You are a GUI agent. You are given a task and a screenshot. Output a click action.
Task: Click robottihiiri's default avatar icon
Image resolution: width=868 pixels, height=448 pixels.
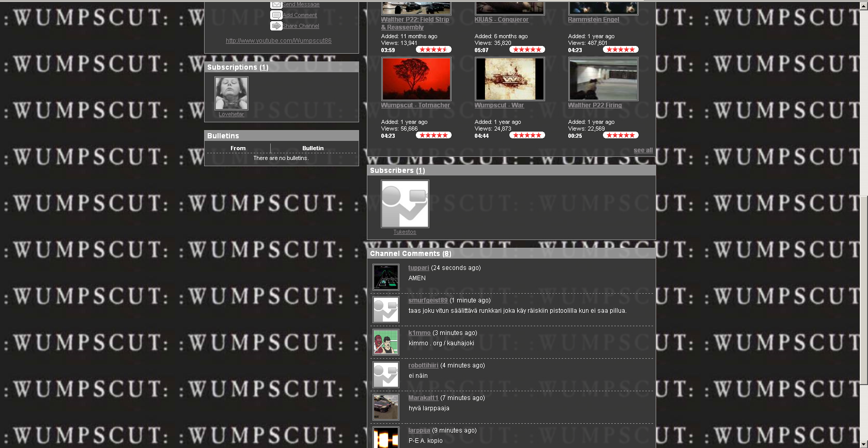point(386,375)
